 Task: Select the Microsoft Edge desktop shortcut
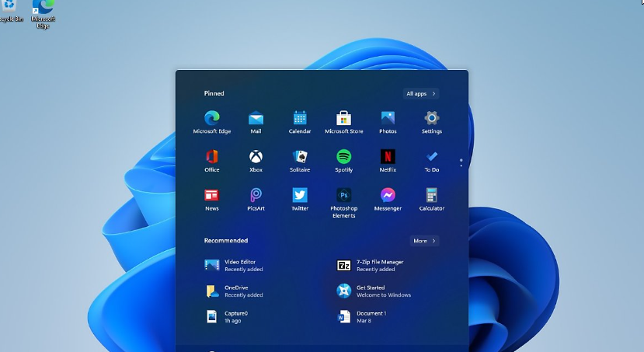coord(44,13)
